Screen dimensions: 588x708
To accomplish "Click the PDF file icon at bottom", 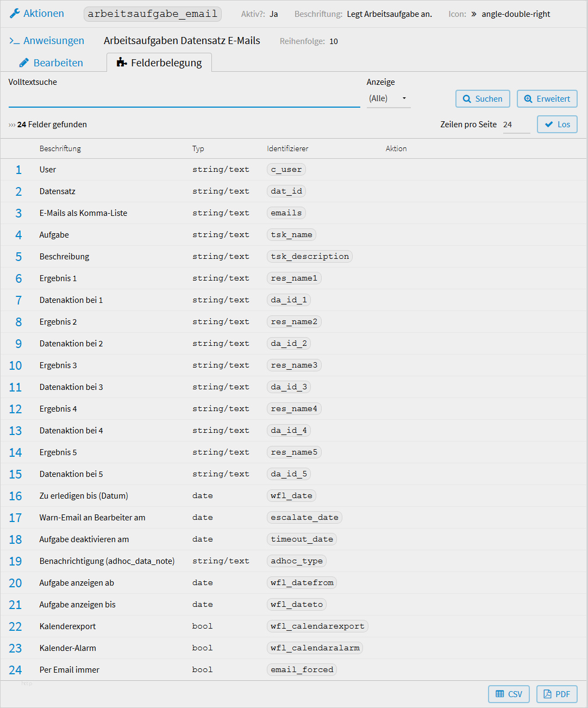I will [547, 694].
